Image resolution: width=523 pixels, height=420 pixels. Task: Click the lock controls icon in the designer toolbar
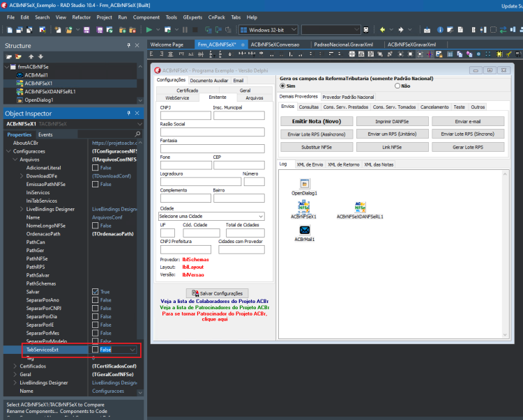click(439, 54)
